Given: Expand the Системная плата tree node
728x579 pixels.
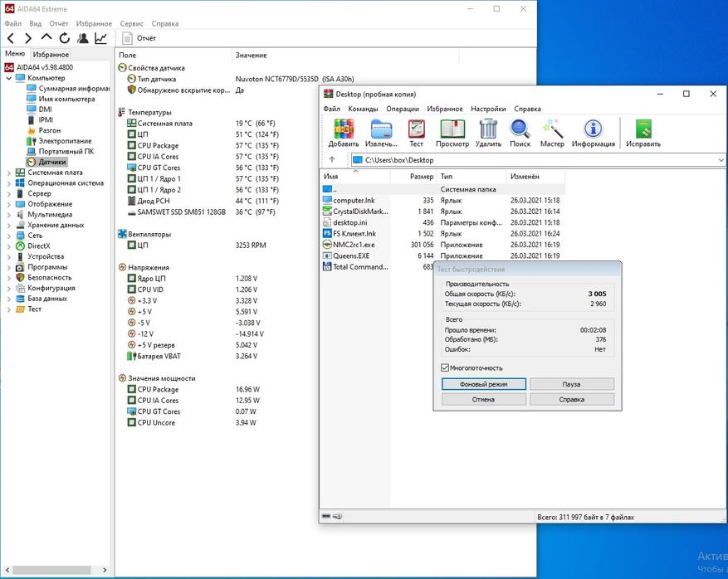Looking at the screenshot, I should pyautogui.click(x=9, y=173).
